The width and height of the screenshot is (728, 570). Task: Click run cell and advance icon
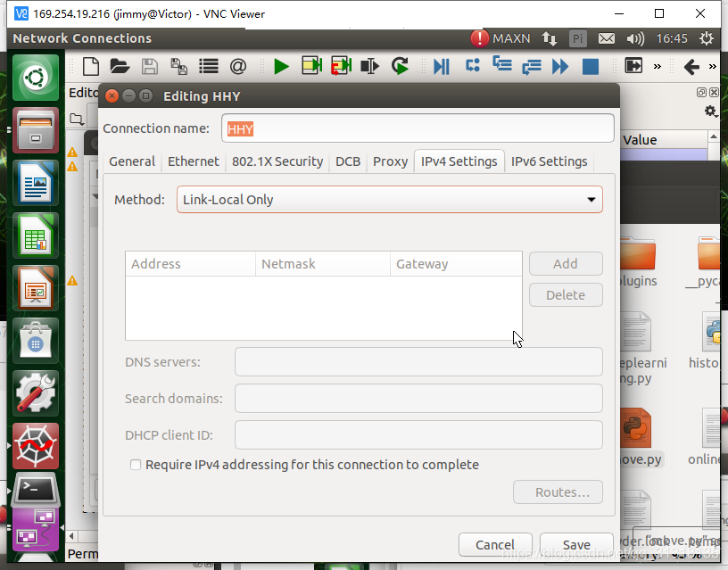pyautogui.click(x=341, y=66)
